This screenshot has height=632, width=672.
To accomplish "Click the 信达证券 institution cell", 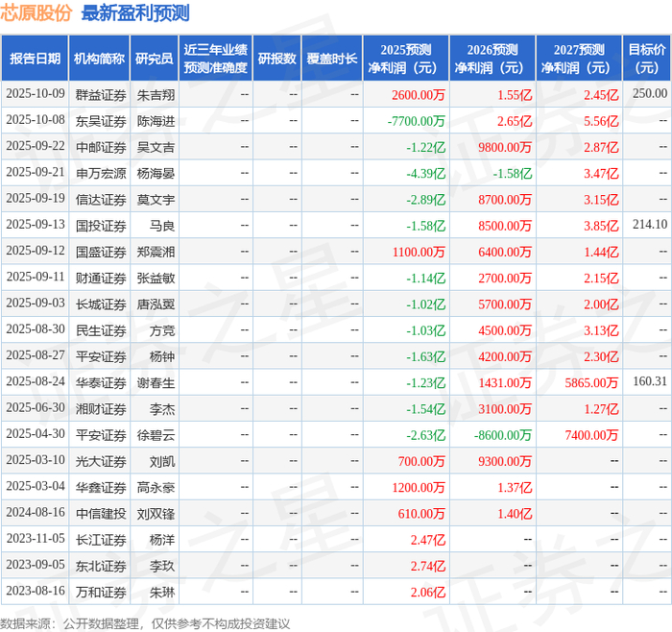I will click(101, 200).
